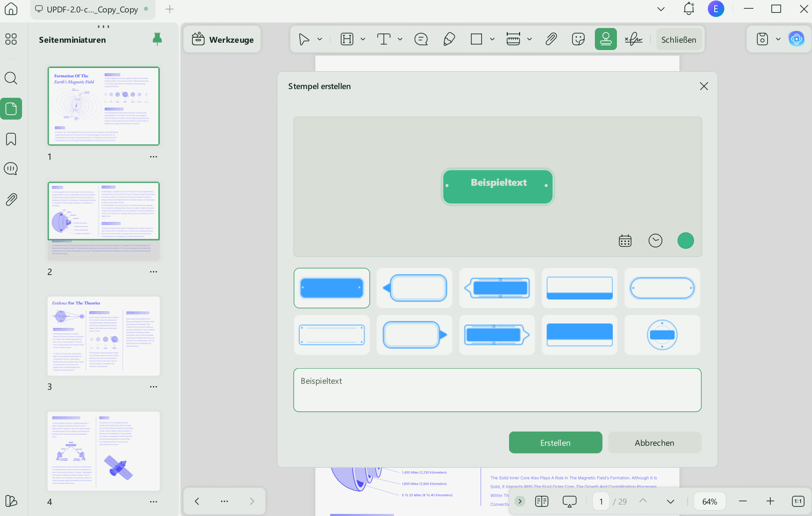This screenshot has height=516, width=812.
Task: Open the search panel in sidebar
Action: click(x=11, y=78)
